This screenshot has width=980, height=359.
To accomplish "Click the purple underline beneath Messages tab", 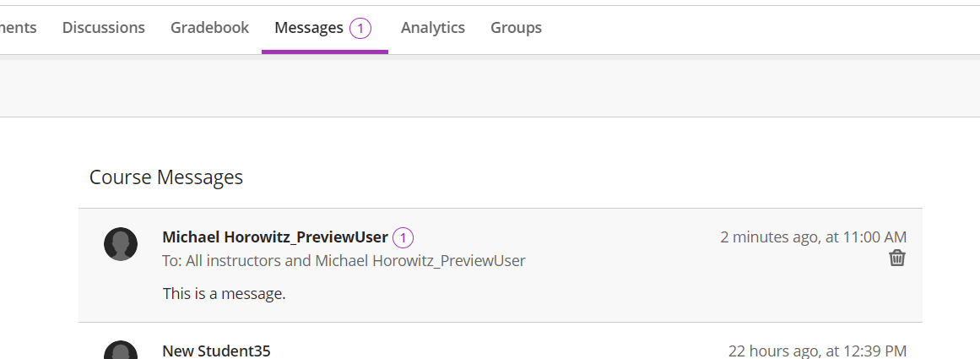I will (325, 52).
